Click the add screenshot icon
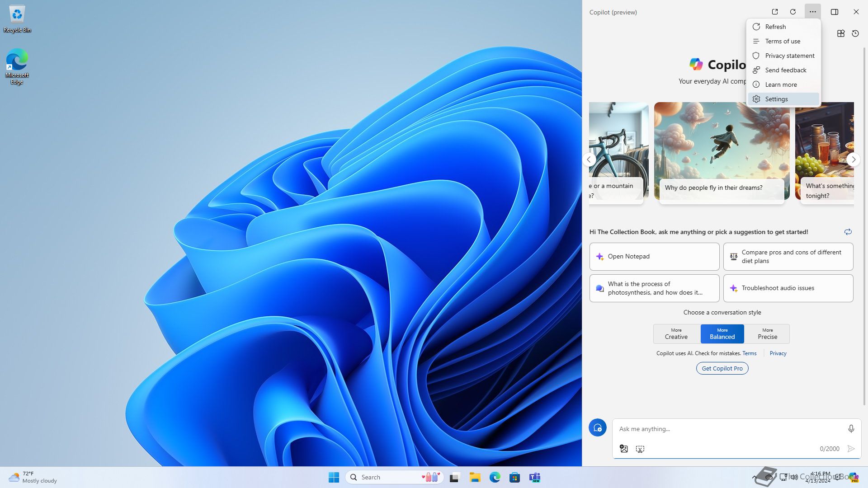Screen dimensions: 868x488 coord(640,449)
